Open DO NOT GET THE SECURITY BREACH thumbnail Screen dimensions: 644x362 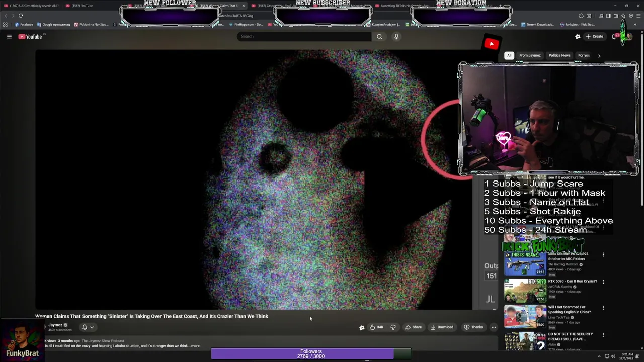click(x=525, y=342)
